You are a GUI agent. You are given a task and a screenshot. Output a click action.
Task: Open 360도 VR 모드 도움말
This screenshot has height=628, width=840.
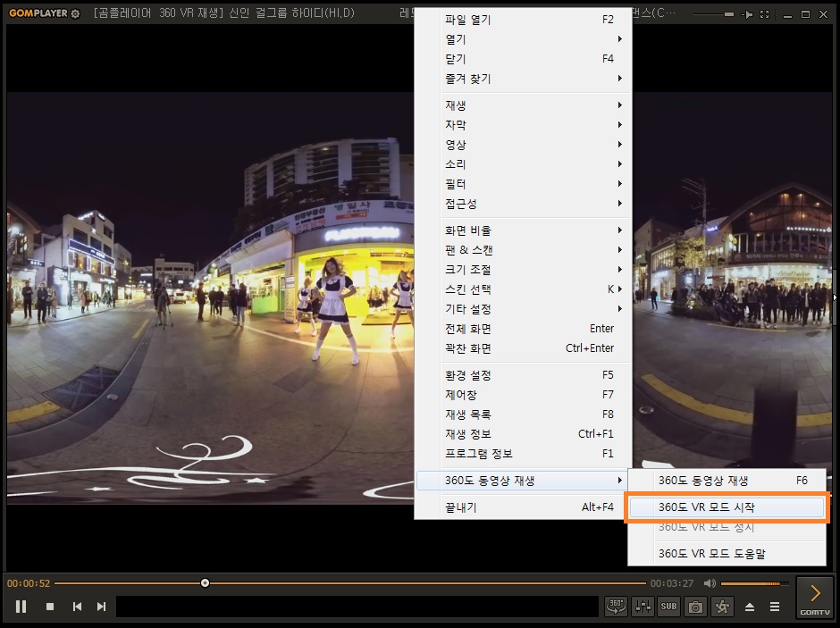pos(727,554)
